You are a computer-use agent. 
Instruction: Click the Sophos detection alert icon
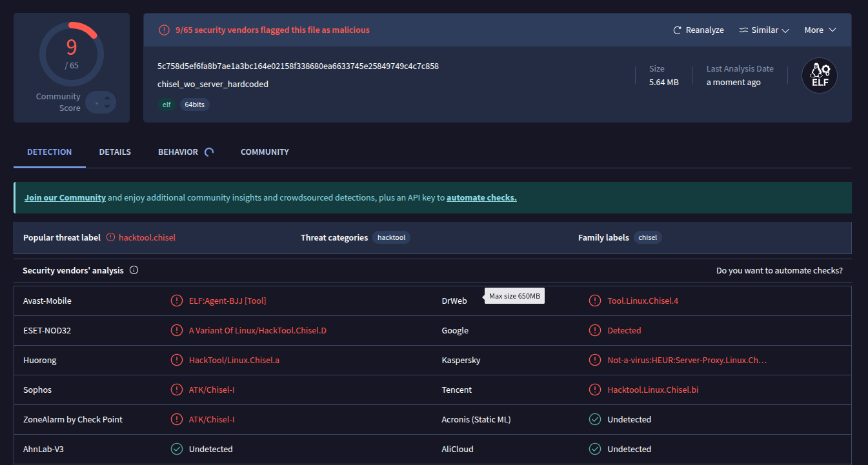[176, 390]
